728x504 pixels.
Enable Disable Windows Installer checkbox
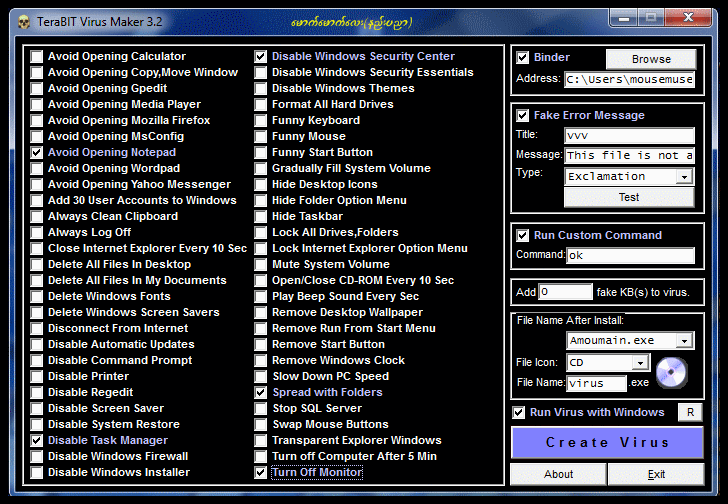37,472
